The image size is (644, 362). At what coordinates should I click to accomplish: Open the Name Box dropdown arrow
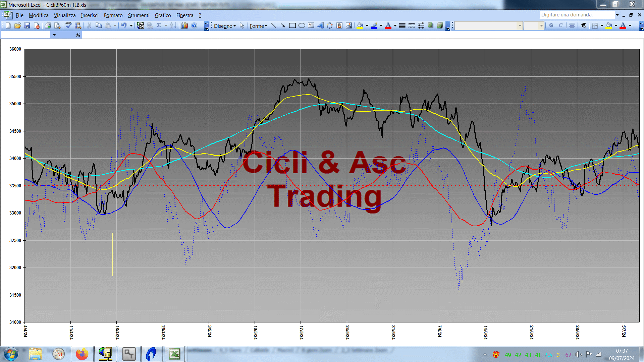click(54, 35)
